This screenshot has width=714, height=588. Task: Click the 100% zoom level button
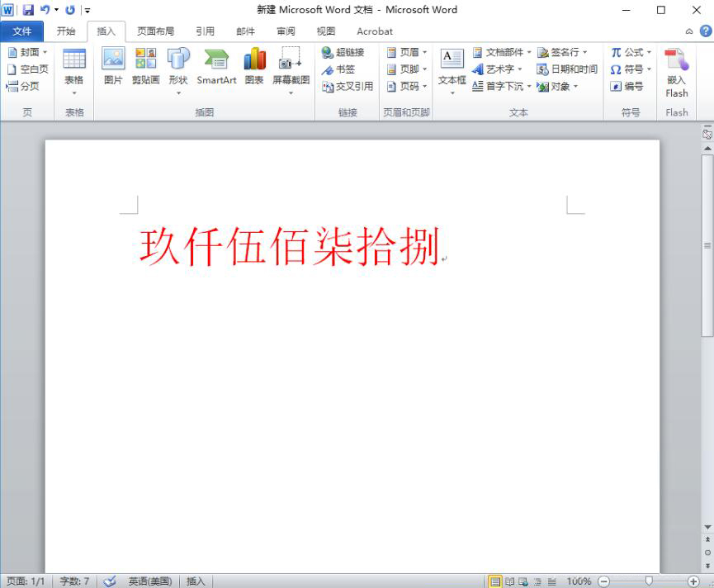click(579, 581)
